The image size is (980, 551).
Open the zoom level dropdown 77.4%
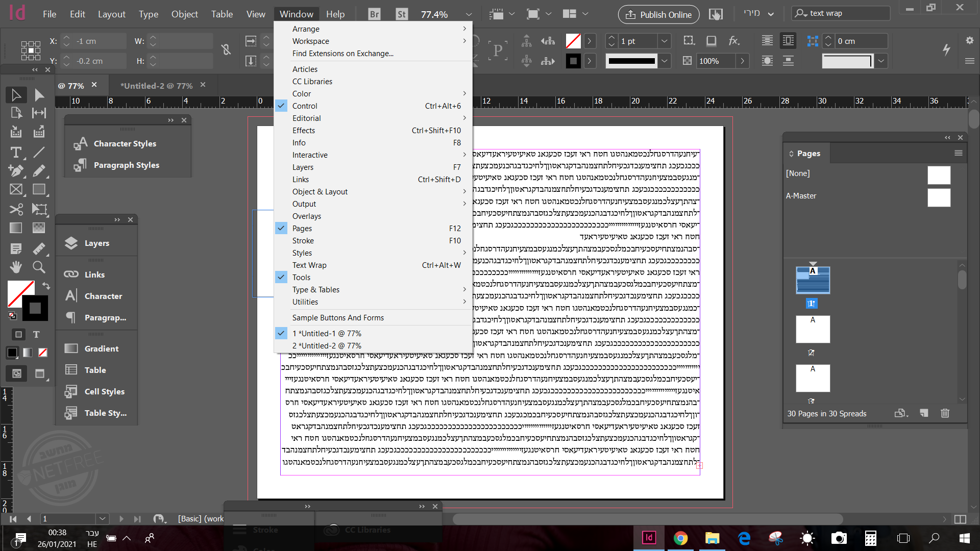tap(469, 14)
